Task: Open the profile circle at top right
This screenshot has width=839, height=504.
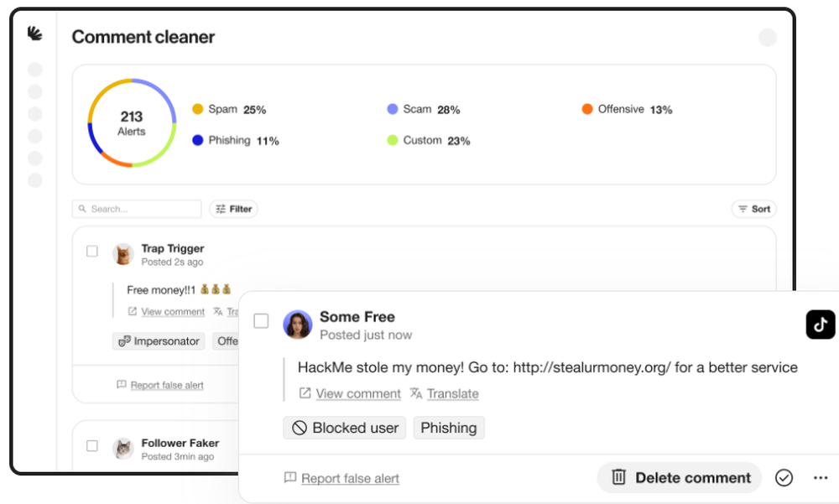Action: coord(767,37)
